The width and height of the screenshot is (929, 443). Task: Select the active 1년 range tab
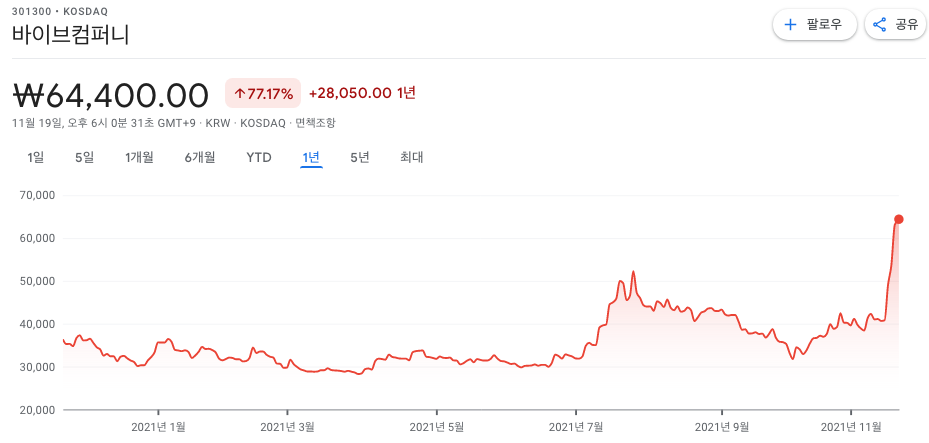pyautogui.click(x=311, y=158)
